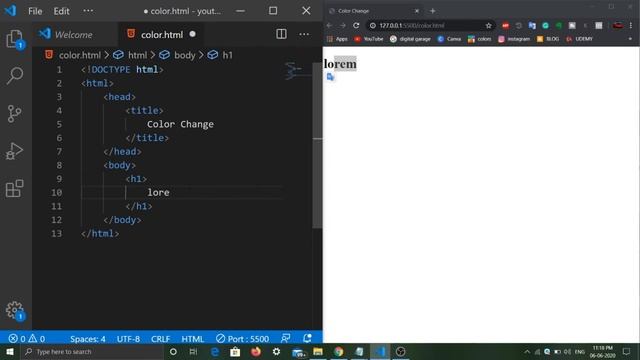The image size is (640, 360).
Task: Show more bookmarks chevron in Chrome
Action: click(630, 39)
